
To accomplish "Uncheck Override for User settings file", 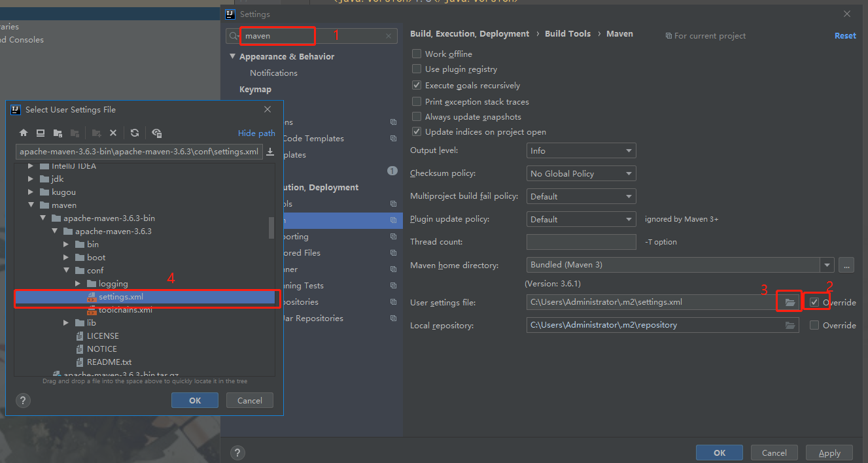I will click(x=814, y=302).
